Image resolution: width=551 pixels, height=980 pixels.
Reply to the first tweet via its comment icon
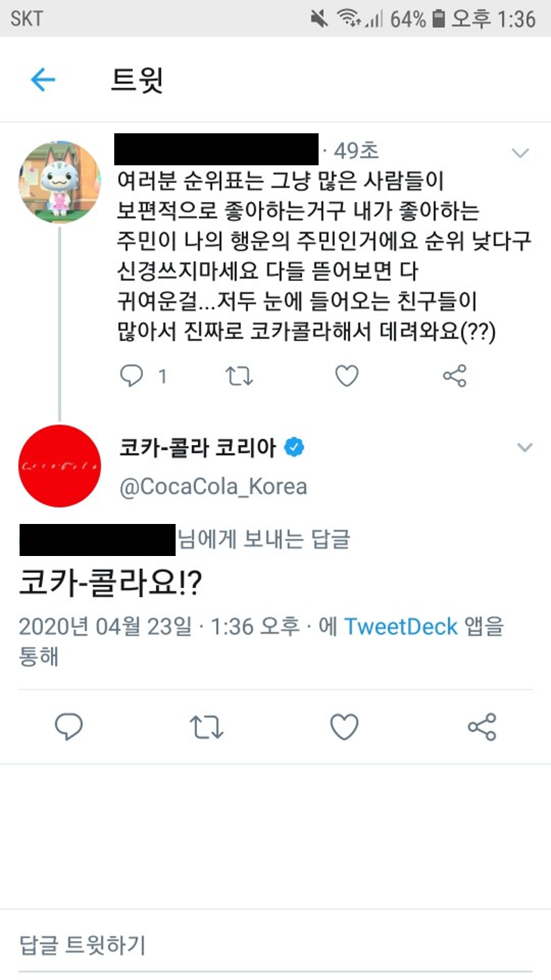click(132, 376)
